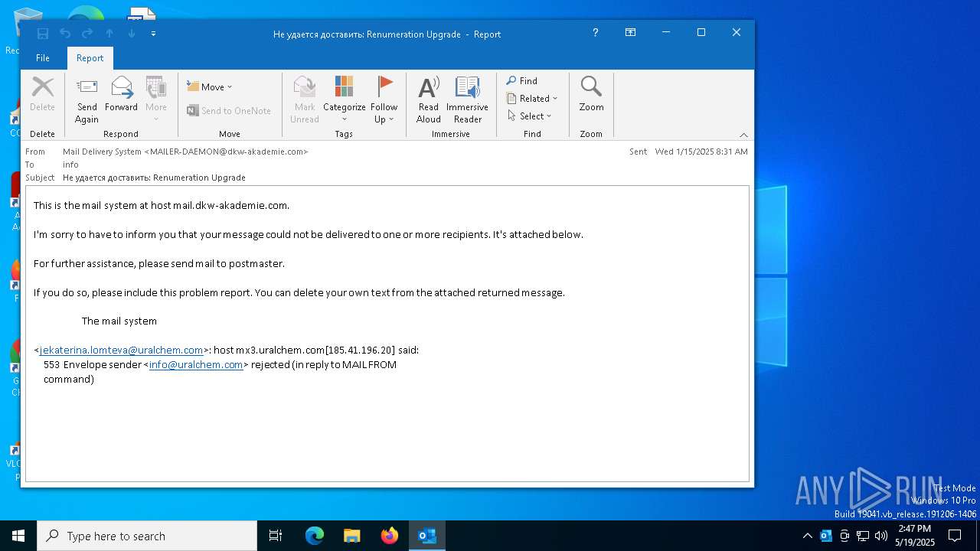
Task: Go to previous item with up arrow
Action: point(109,34)
